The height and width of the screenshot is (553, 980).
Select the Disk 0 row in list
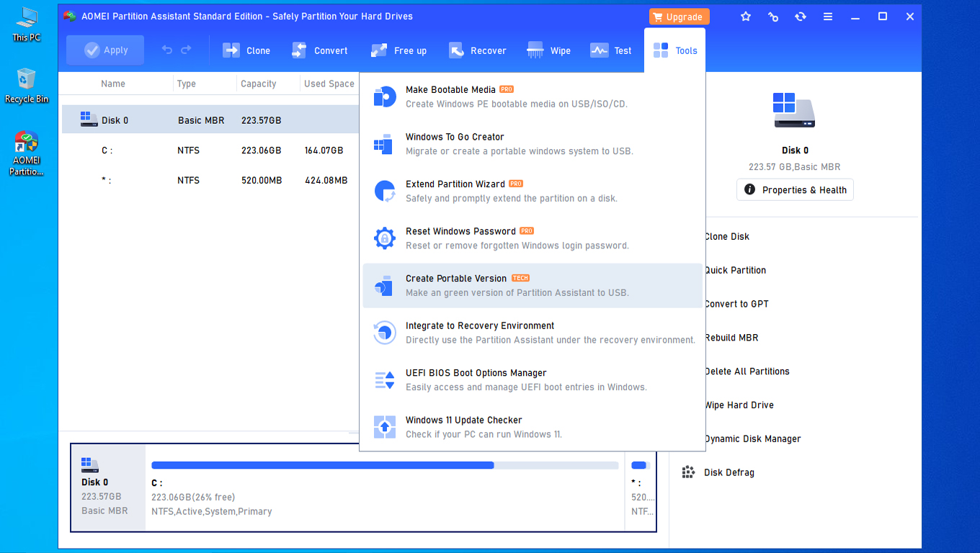tap(210, 120)
